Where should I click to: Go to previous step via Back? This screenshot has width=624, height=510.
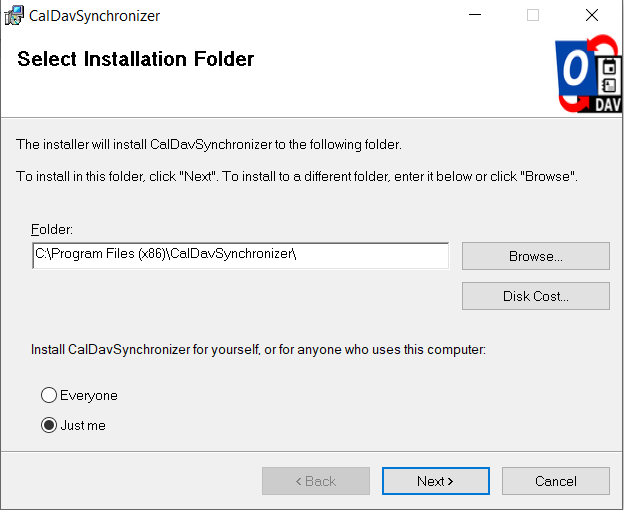tap(316, 481)
